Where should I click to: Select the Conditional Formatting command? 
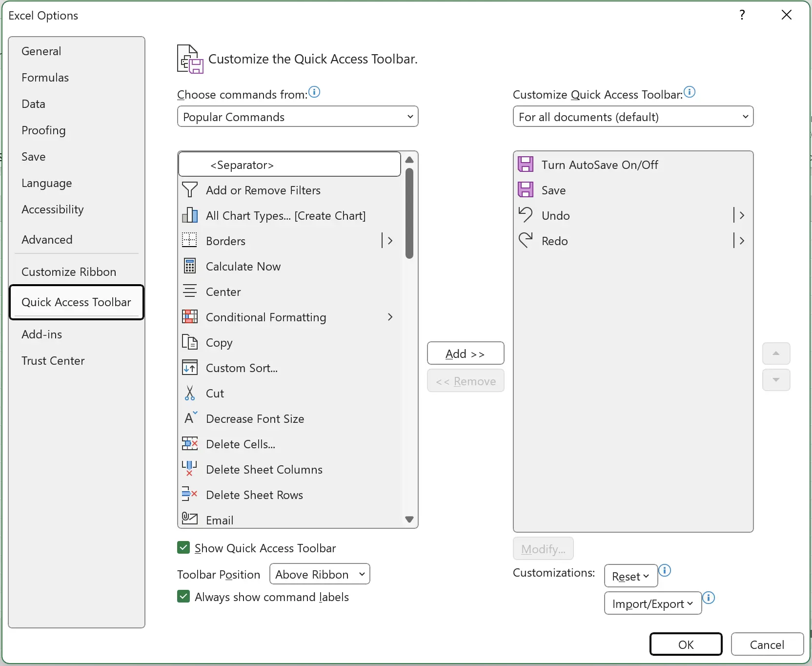(267, 317)
